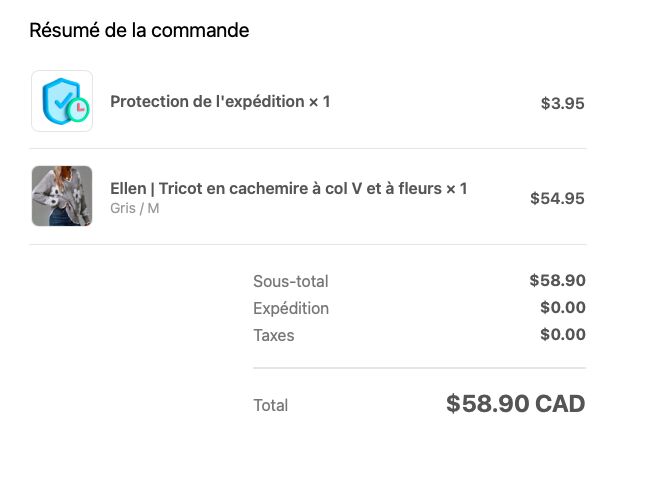Click the Résumé de la commande heading
Screen dimensions: 645x483
pos(139,30)
